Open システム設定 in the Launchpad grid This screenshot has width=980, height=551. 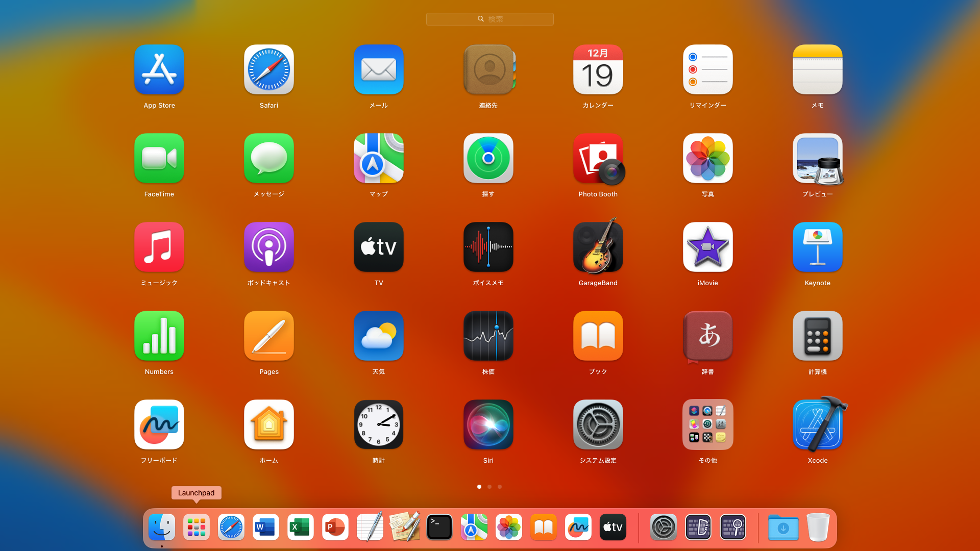tap(598, 424)
